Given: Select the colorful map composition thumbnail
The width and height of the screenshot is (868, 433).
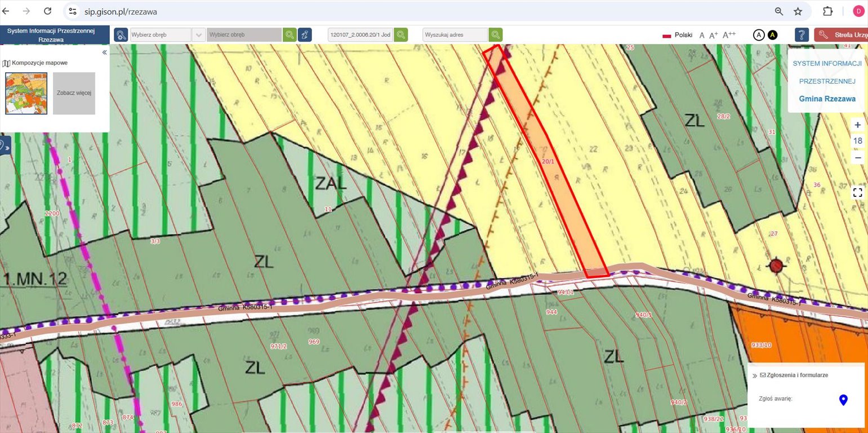Looking at the screenshot, I should coord(26,93).
